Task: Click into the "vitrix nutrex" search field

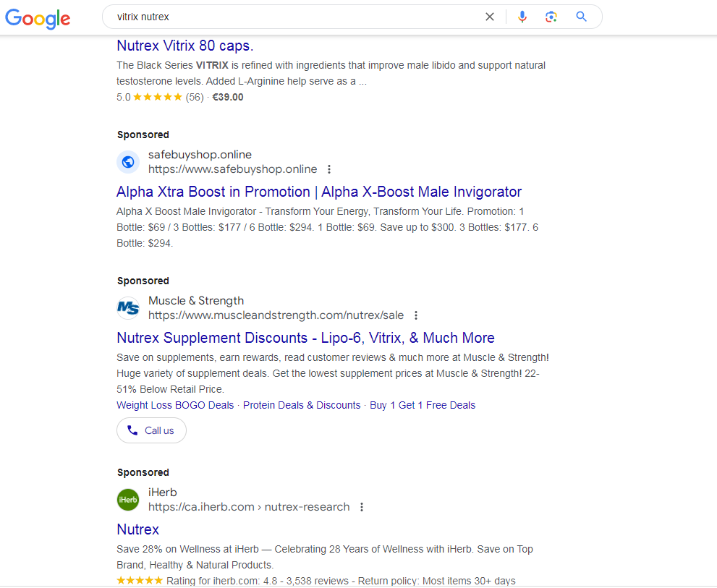Action: click(289, 17)
